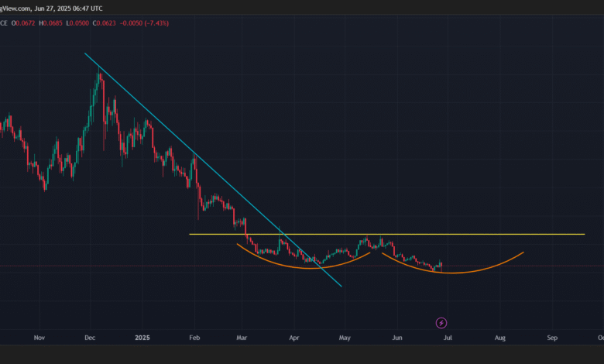Click the change value −0.0050 (−7.43%)
This screenshot has height=364, width=604.
(144, 23)
